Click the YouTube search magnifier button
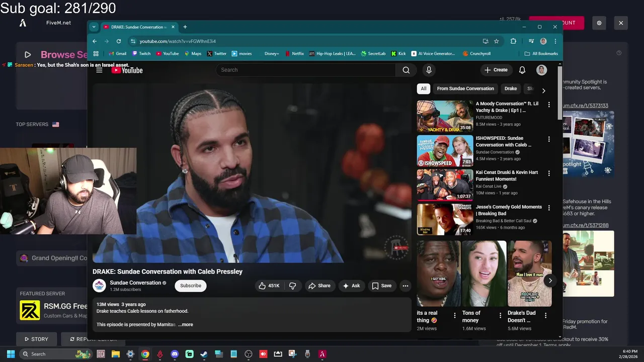Screen dimensions: 644x362 (406, 70)
